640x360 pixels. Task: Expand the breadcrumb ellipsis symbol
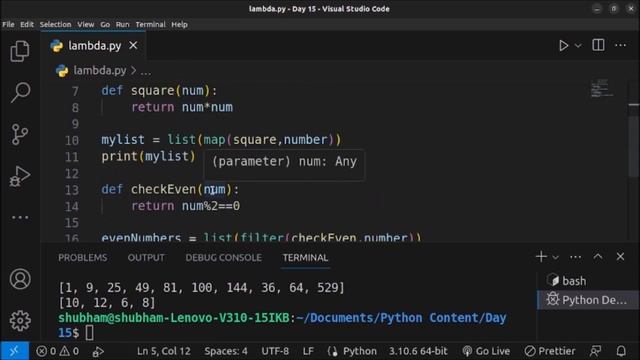point(146,71)
